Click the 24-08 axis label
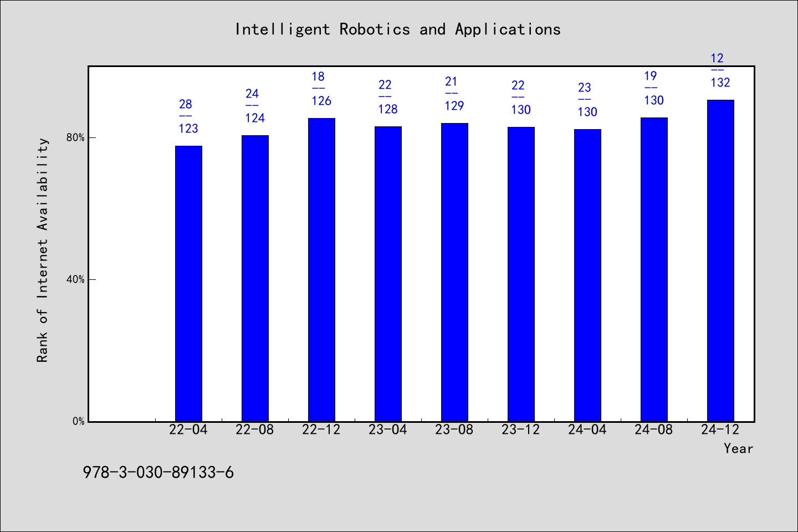 coord(654,429)
